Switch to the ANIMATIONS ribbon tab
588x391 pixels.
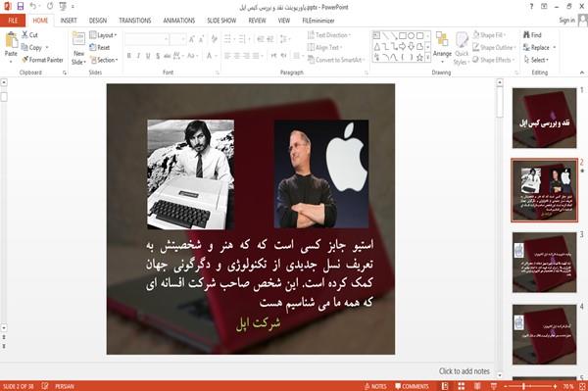point(179,21)
